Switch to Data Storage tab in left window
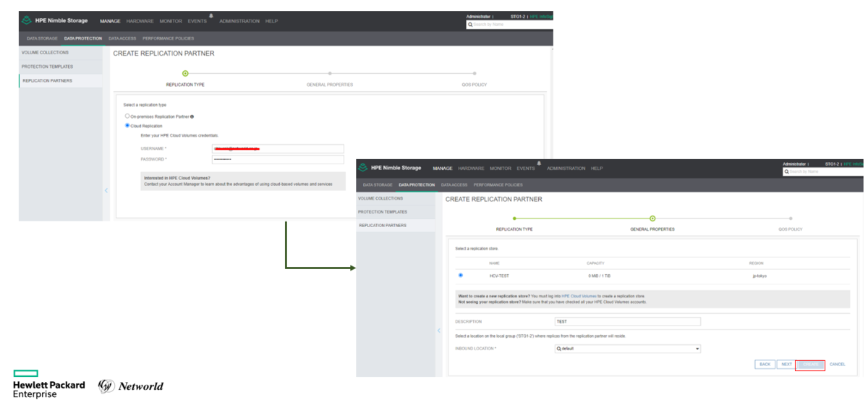This screenshot has width=868, height=408. [42, 38]
